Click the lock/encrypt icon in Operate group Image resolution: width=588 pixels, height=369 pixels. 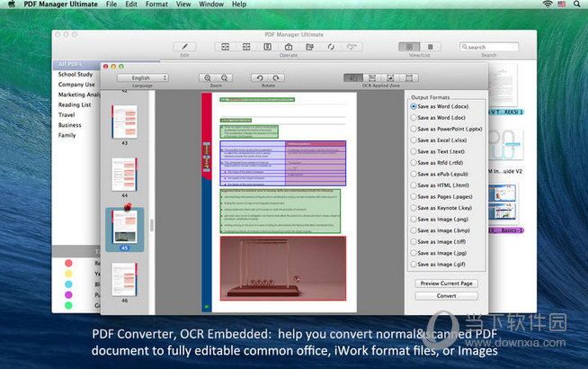point(289,47)
